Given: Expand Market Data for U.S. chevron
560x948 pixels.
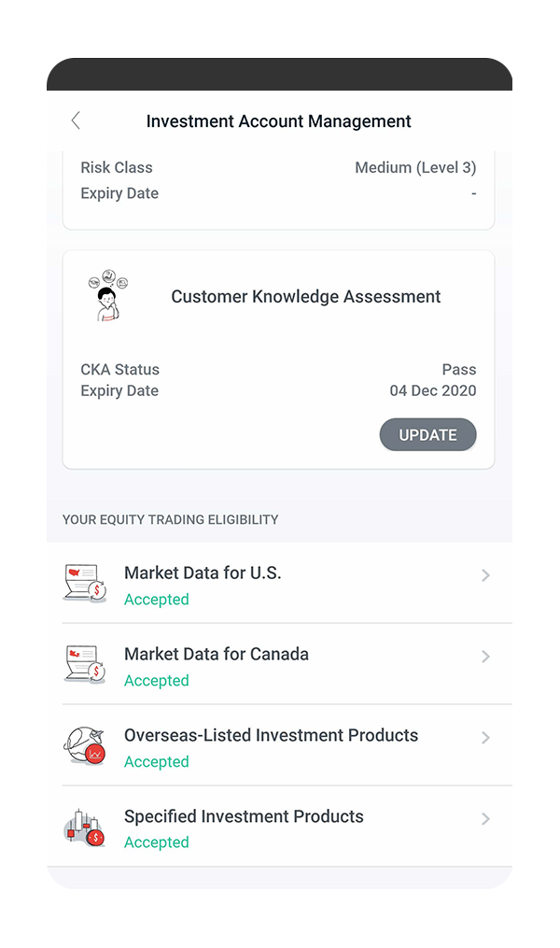Looking at the screenshot, I should [x=485, y=575].
